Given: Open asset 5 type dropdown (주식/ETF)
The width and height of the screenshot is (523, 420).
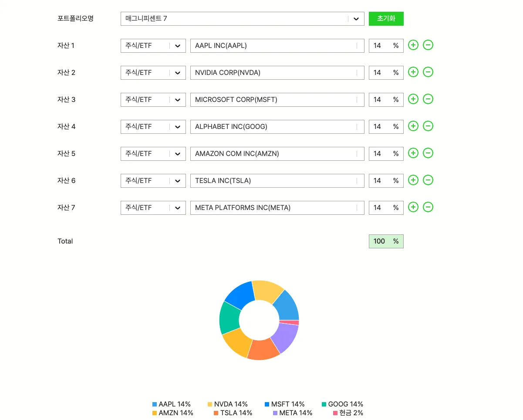Looking at the screenshot, I should [x=153, y=154].
